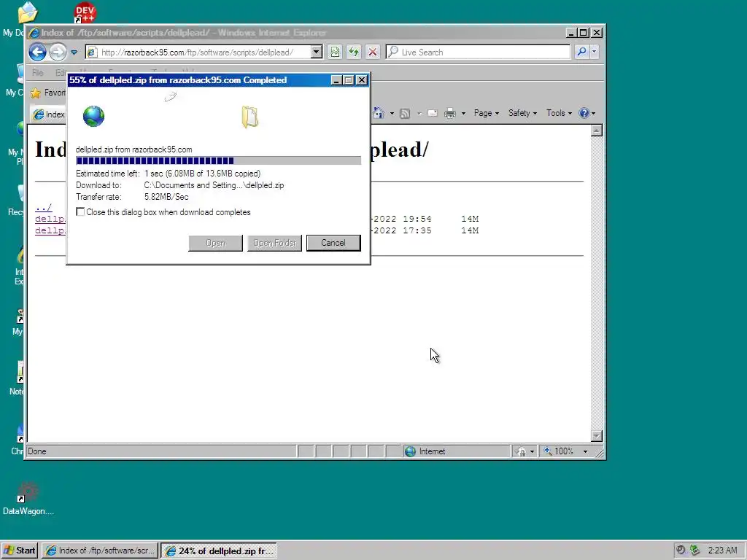
Task: Expand the Home button dropdown arrow
Action: 392,113
